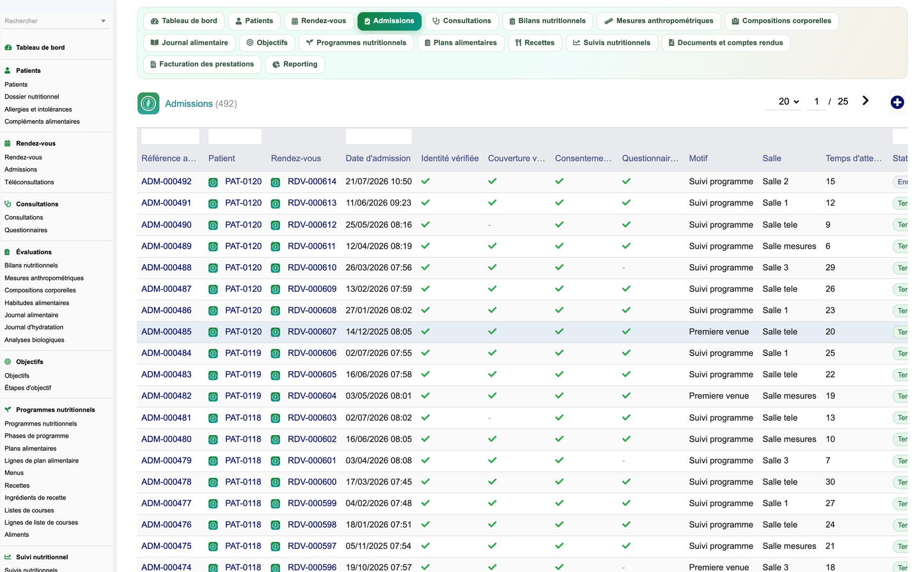Open Facturation des prestations tab
Viewport: 924px width, 572px height.
[x=202, y=64]
